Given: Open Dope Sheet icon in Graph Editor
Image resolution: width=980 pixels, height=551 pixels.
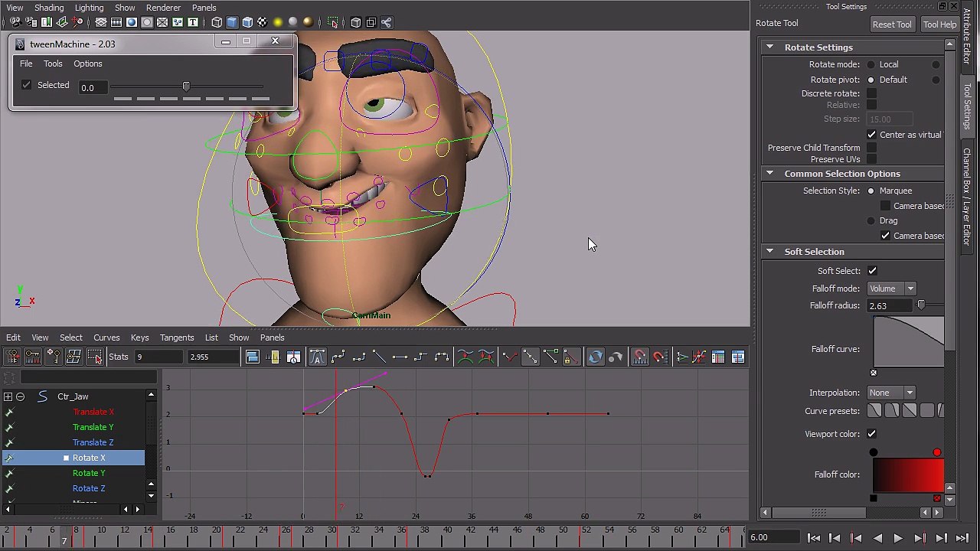Looking at the screenshot, I should click(718, 357).
